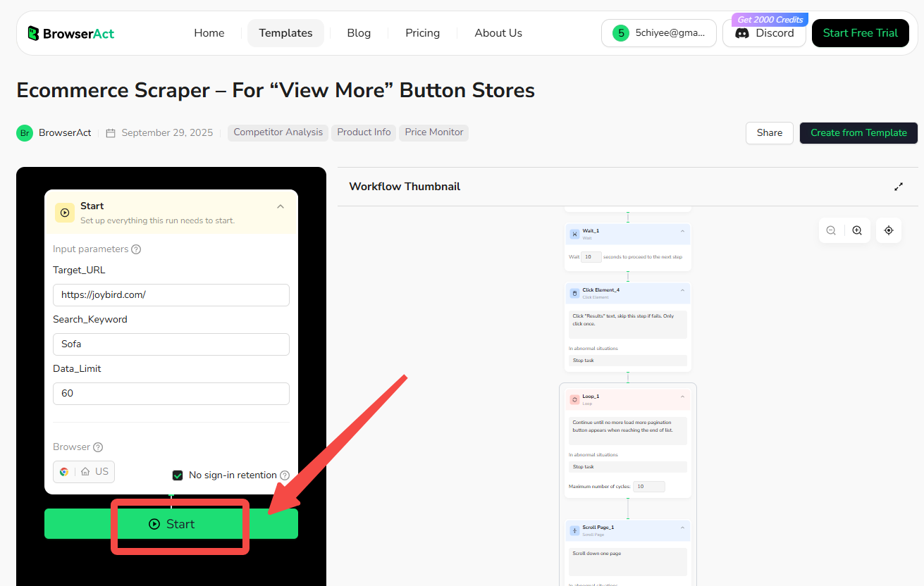
Task: Click the US browser region label
Action: pyautogui.click(x=102, y=471)
